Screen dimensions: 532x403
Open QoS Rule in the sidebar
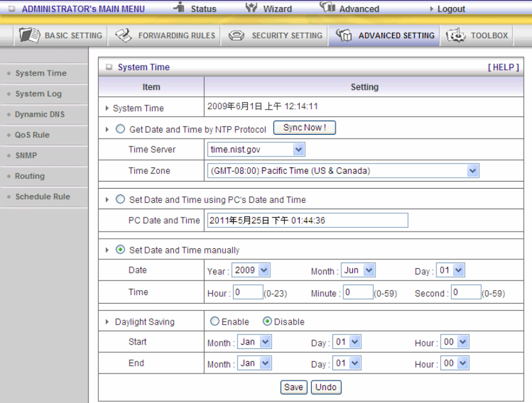[32, 135]
